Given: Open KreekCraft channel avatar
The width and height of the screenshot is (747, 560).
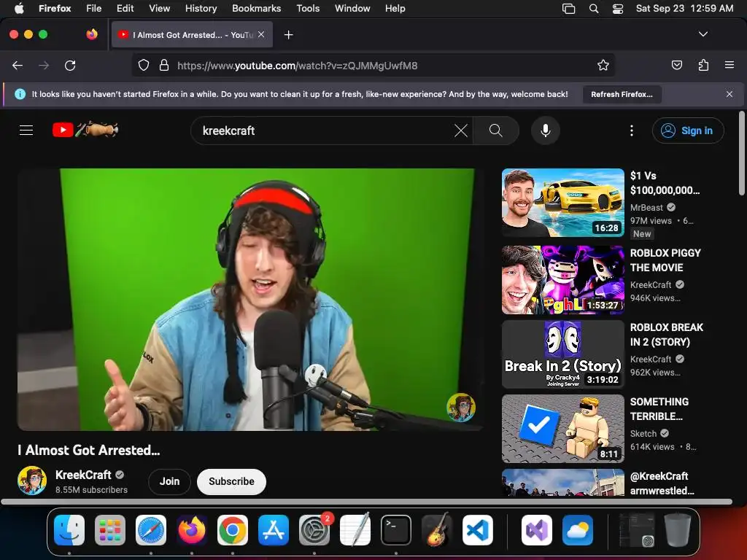Looking at the screenshot, I should (x=32, y=481).
